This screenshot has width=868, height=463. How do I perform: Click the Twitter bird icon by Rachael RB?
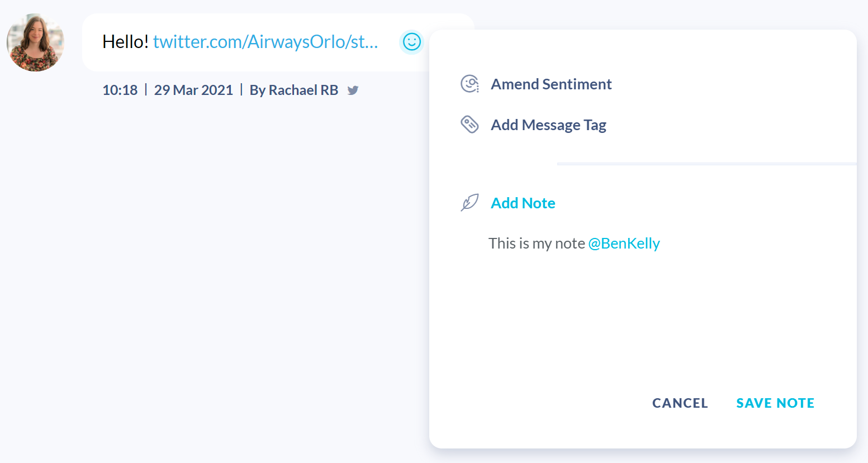click(x=353, y=90)
